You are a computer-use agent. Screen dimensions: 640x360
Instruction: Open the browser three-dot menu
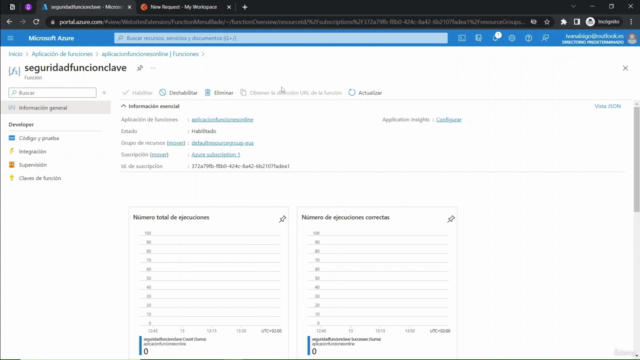click(631, 22)
